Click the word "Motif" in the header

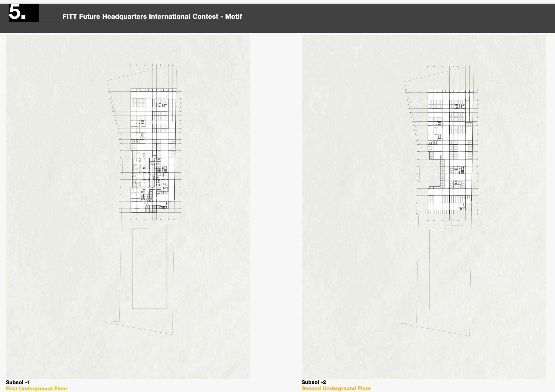[x=233, y=17]
